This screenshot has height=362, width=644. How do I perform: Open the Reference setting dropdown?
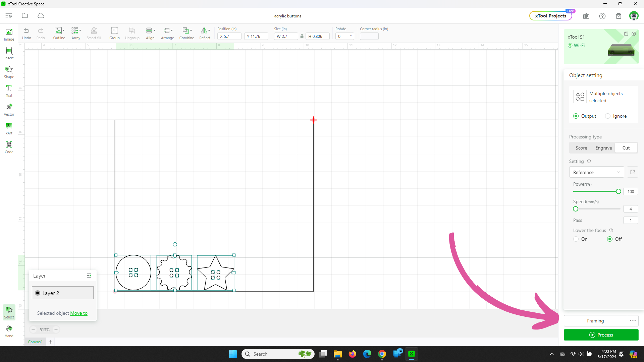[x=596, y=172]
